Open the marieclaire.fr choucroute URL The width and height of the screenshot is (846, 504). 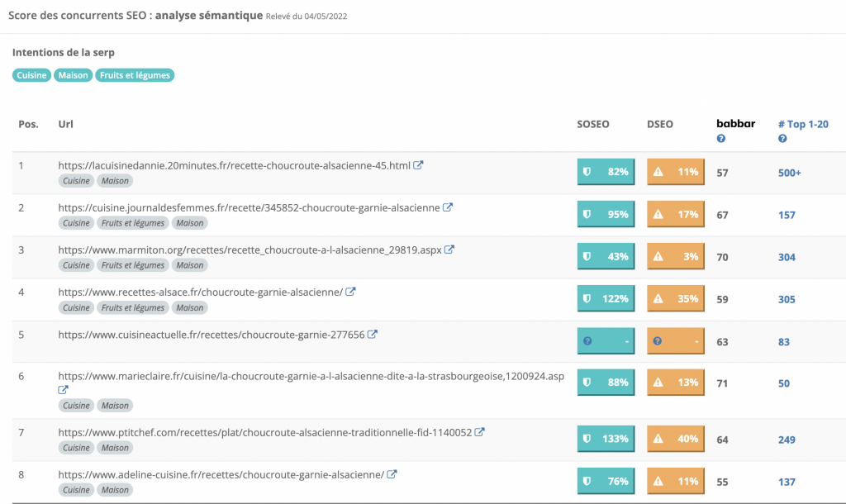point(311,376)
